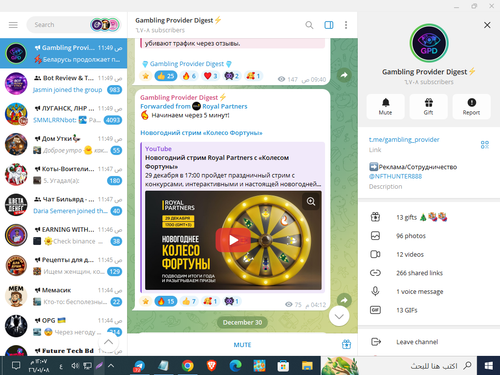Viewport: 500px width, 375px height.
Task: Click Leave channel
Action: pyautogui.click(x=429, y=342)
